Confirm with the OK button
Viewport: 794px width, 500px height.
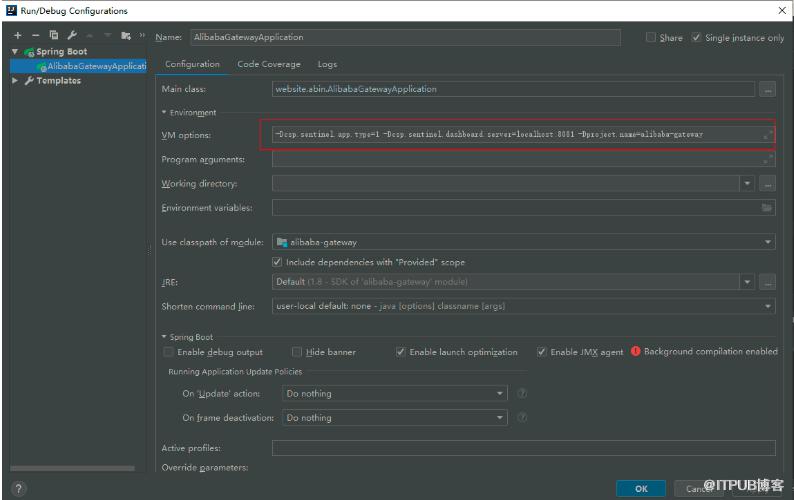[641, 488]
